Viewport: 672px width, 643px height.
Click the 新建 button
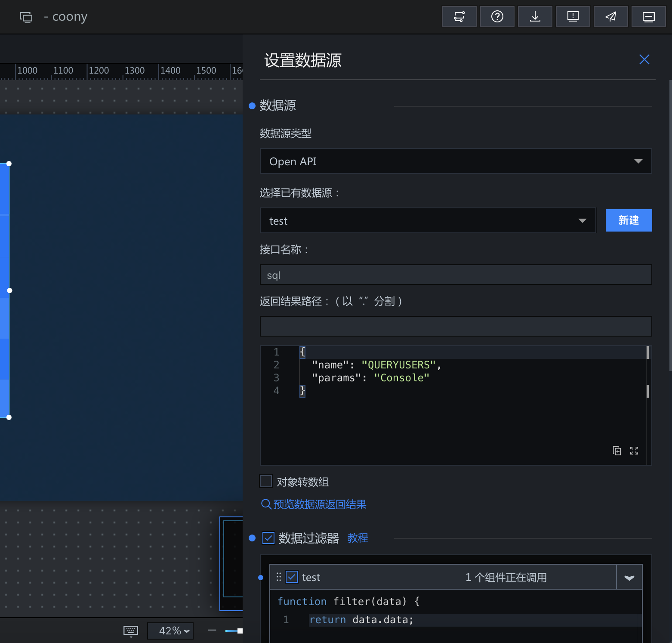(629, 220)
